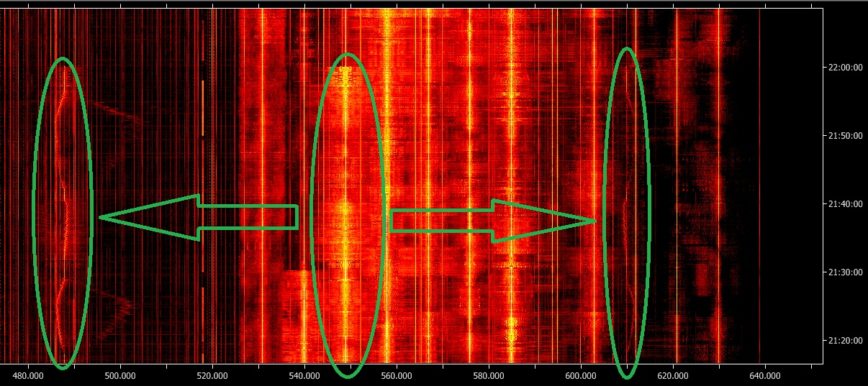
Task: Click the 580.000 frequency axis label
Action: 488,375
